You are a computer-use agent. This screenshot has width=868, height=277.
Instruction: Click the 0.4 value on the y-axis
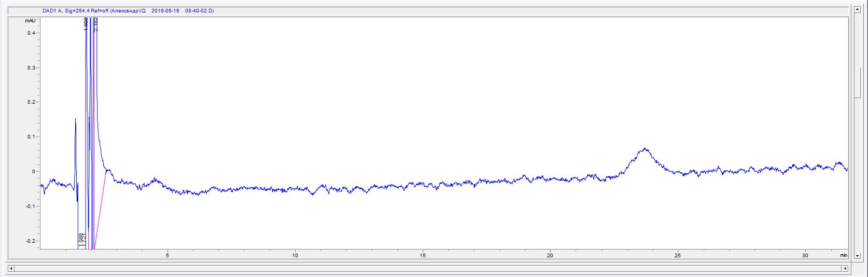click(x=31, y=33)
